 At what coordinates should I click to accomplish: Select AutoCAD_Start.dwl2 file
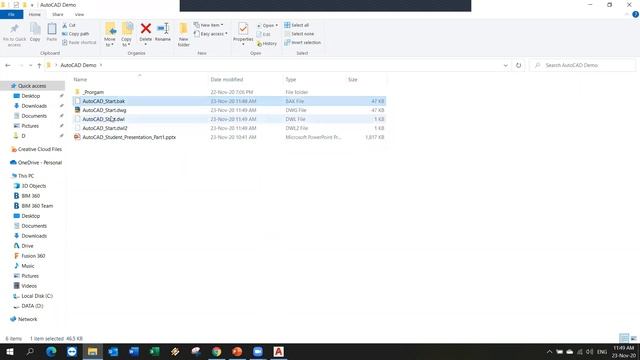click(229, 128)
